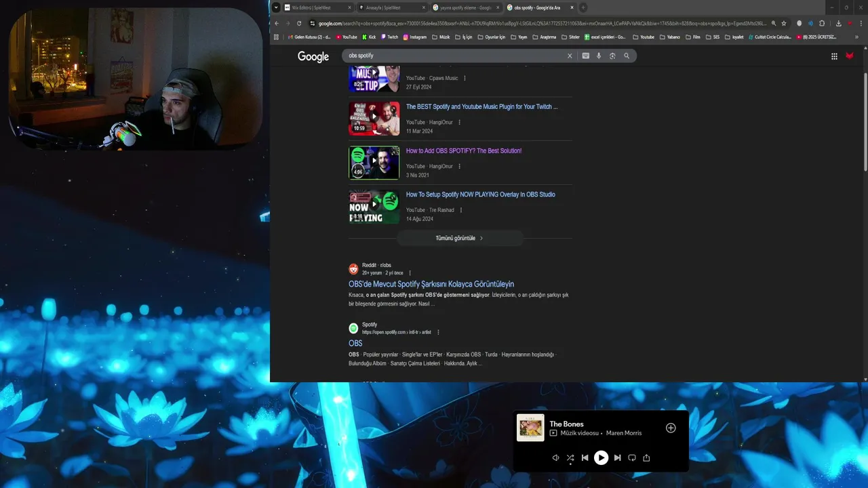Viewport: 868px width, 488px height.
Task: Reload the current Chrome page
Action: click(x=299, y=23)
